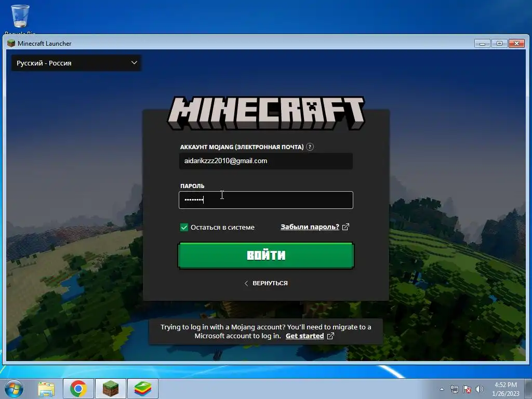Follow the Get started migration link
The width and height of the screenshot is (532, 399).
pyautogui.click(x=304, y=336)
